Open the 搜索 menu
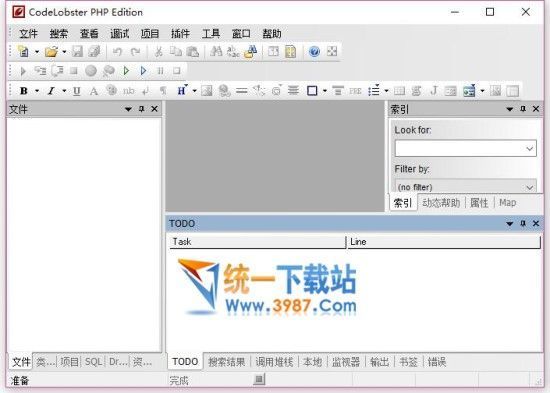550x393 pixels. click(59, 34)
